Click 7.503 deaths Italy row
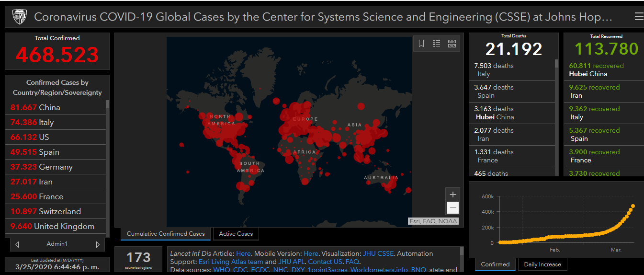 click(512, 70)
